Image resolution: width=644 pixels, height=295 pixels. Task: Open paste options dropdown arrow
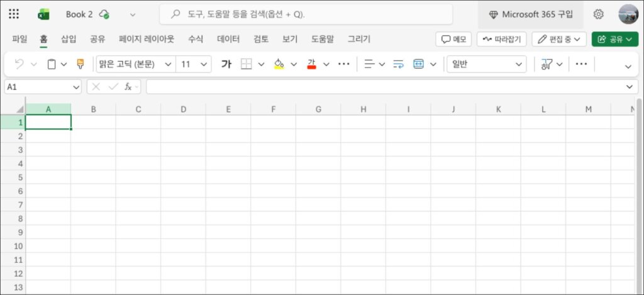click(x=64, y=65)
